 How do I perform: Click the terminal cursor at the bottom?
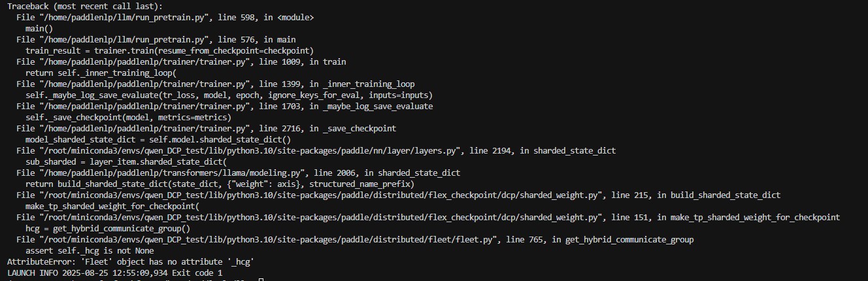pyautogui.click(x=260, y=280)
